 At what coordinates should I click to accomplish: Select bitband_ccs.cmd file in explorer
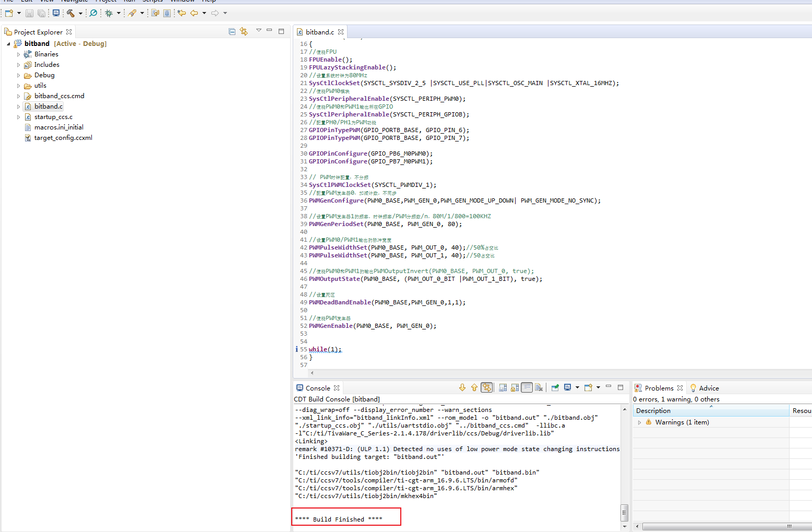tap(59, 96)
